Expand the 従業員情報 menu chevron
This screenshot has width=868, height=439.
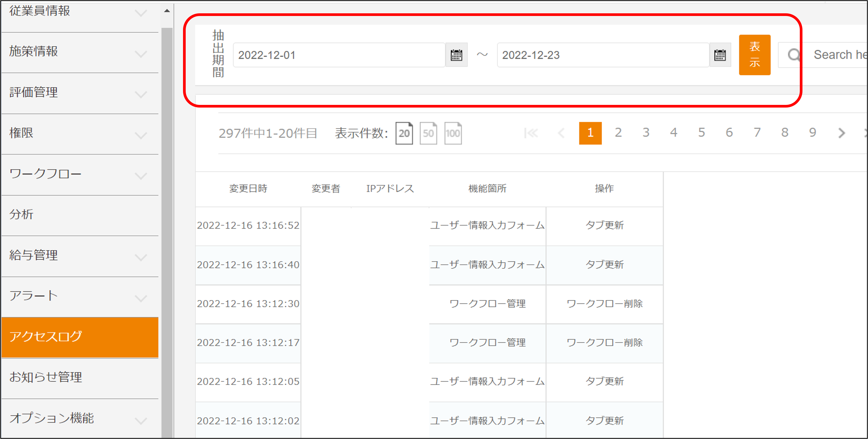click(x=141, y=13)
